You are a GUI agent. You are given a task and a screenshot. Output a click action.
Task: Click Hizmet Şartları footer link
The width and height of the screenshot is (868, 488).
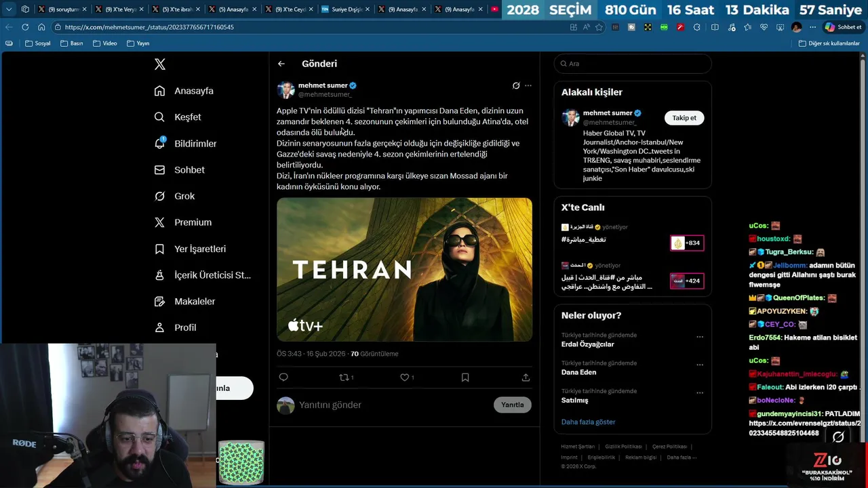click(578, 447)
